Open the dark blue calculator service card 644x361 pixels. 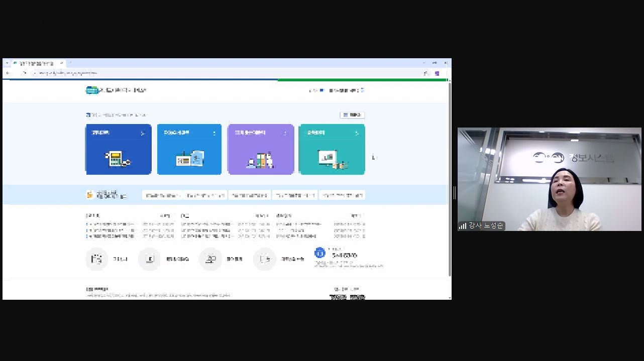(x=118, y=150)
